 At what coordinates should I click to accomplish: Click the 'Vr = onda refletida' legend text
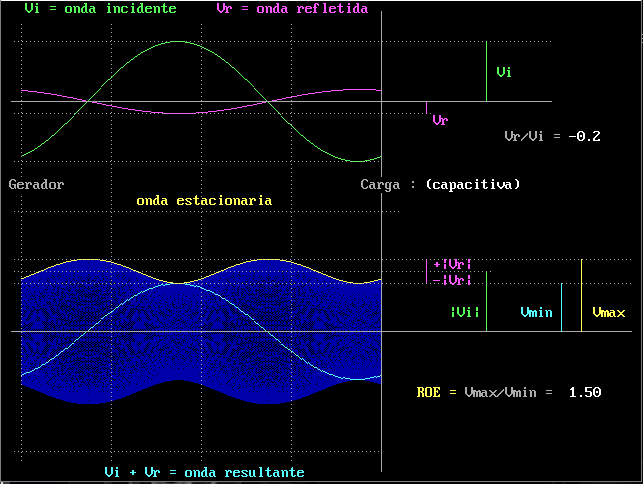coord(292,8)
